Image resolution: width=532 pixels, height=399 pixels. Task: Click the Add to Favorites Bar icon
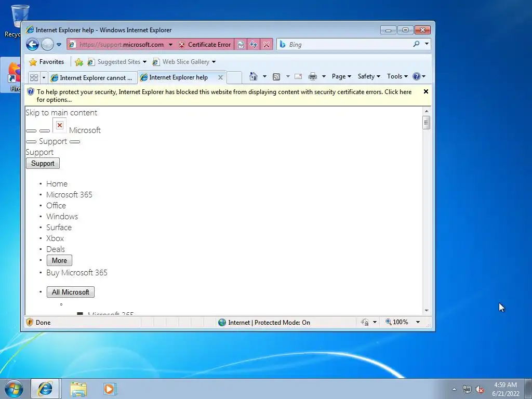[79, 62]
